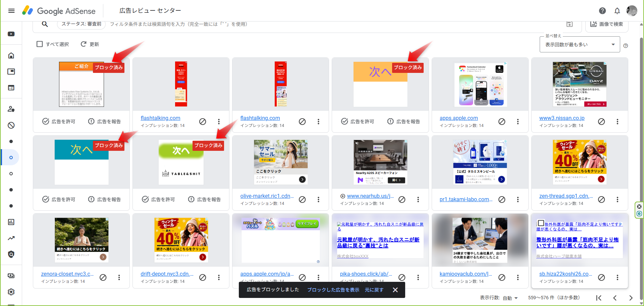The image size is (644, 306).
Task: Open the hamburger main menu
Action: 11,11
